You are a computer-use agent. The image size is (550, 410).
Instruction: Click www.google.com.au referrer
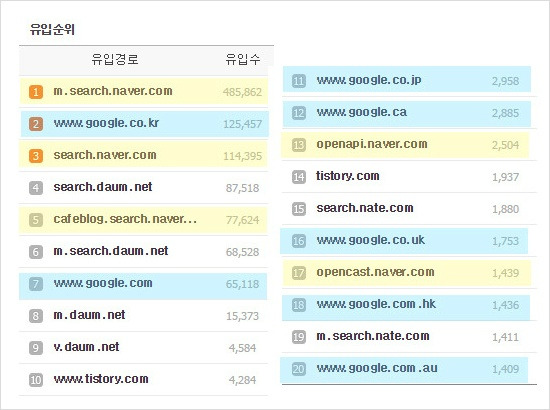tap(377, 368)
